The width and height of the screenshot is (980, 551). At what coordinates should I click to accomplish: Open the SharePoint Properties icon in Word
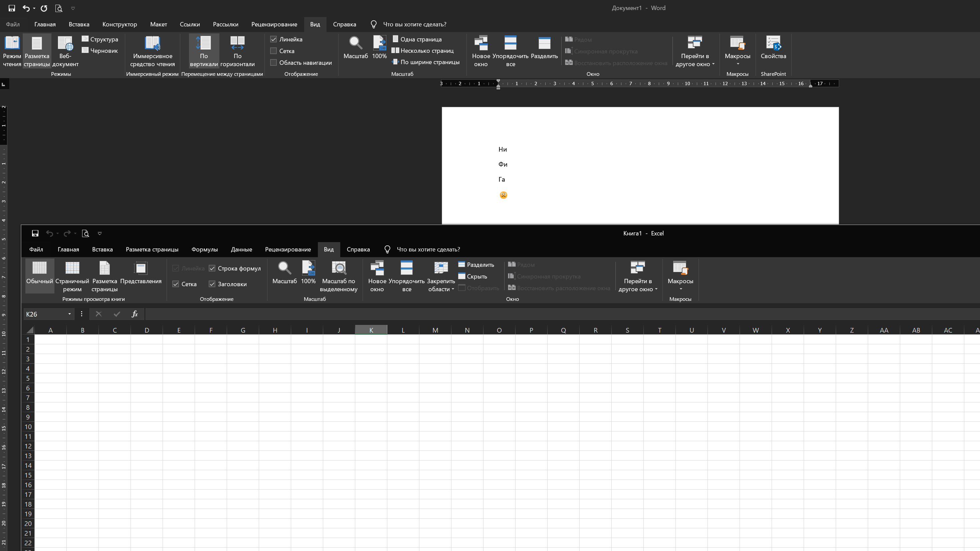point(773,43)
